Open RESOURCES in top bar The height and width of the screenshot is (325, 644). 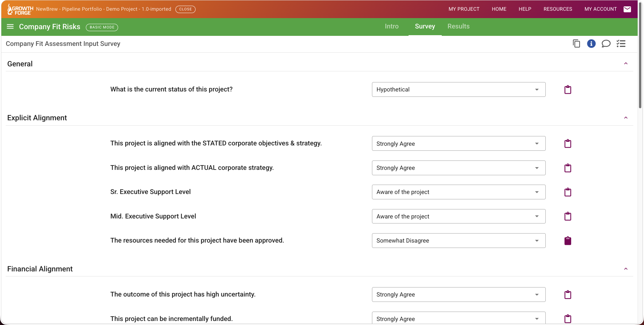[558, 9]
